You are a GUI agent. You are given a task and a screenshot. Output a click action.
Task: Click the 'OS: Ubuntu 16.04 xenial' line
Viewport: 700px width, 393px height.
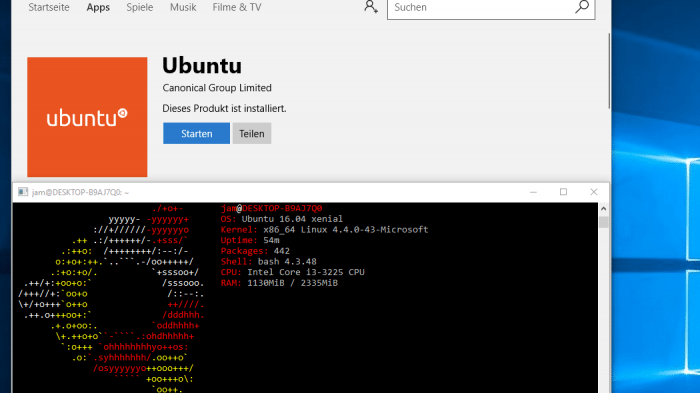click(282, 219)
